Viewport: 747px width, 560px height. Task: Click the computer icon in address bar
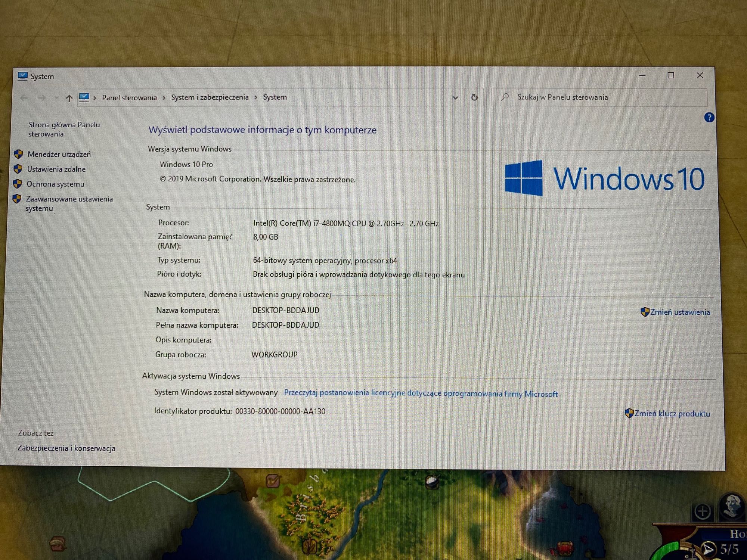click(x=84, y=97)
